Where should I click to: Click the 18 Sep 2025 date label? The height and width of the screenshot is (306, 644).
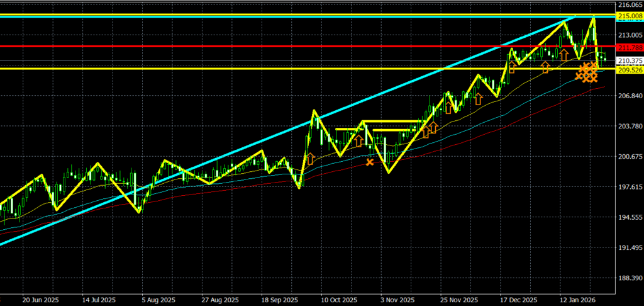click(279, 300)
